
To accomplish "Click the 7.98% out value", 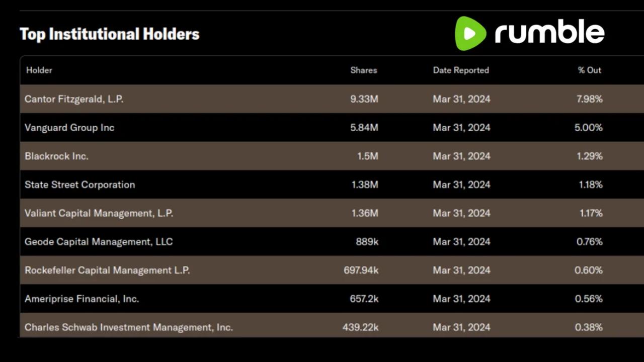I will click(589, 99).
